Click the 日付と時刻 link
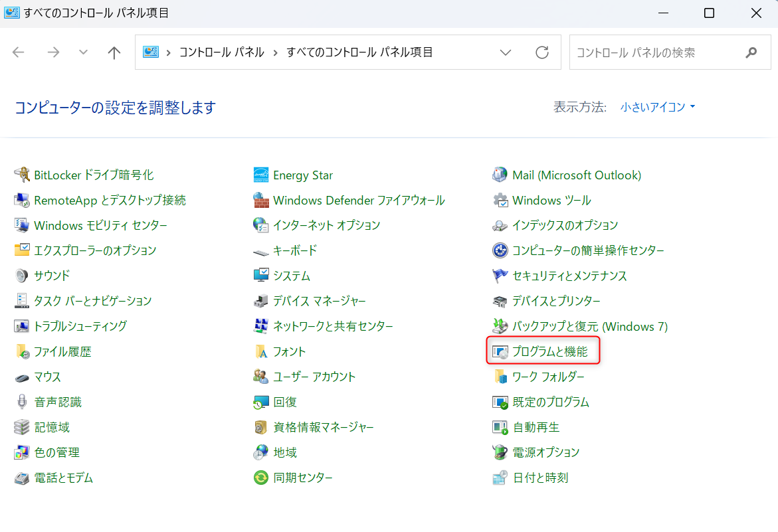The width and height of the screenshot is (778, 532). pos(540,478)
